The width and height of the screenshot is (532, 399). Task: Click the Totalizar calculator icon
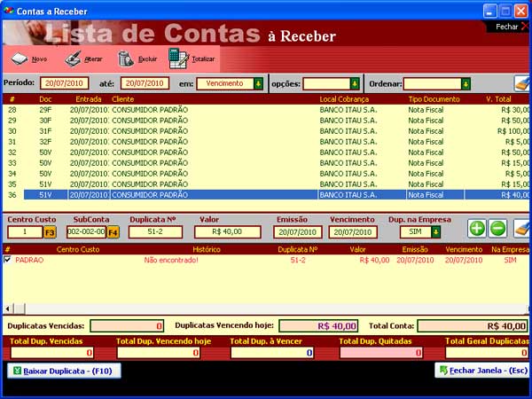pos(178,59)
